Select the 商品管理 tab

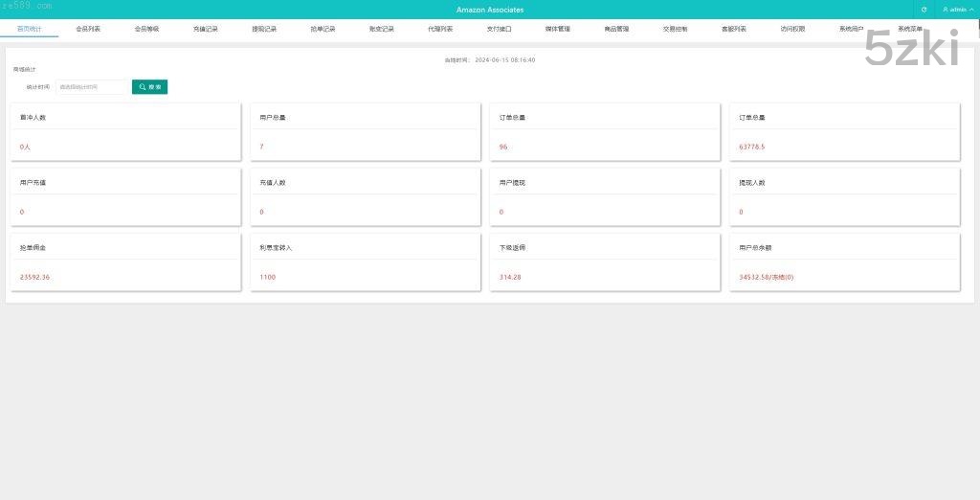(616, 30)
